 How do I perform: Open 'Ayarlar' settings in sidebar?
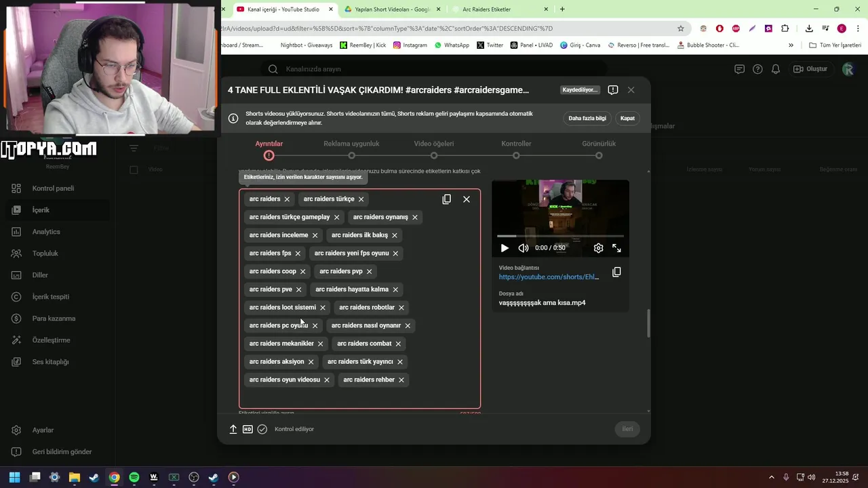(x=57, y=430)
